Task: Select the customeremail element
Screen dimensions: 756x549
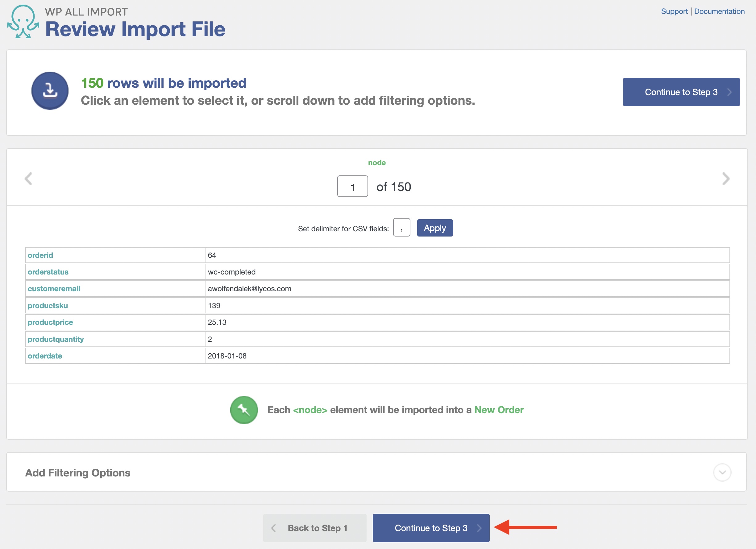Action: coord(54,288)
